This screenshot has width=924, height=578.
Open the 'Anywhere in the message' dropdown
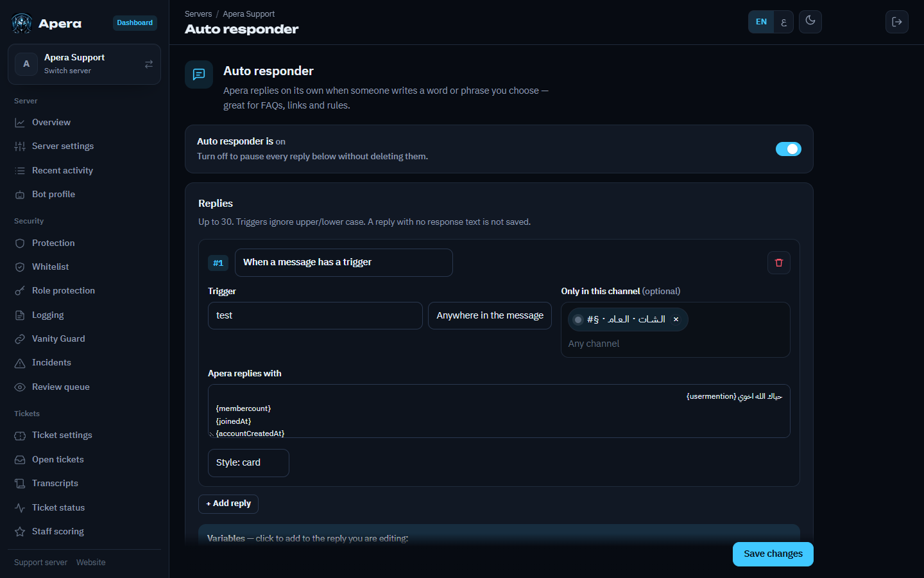(x=490, y=316)
